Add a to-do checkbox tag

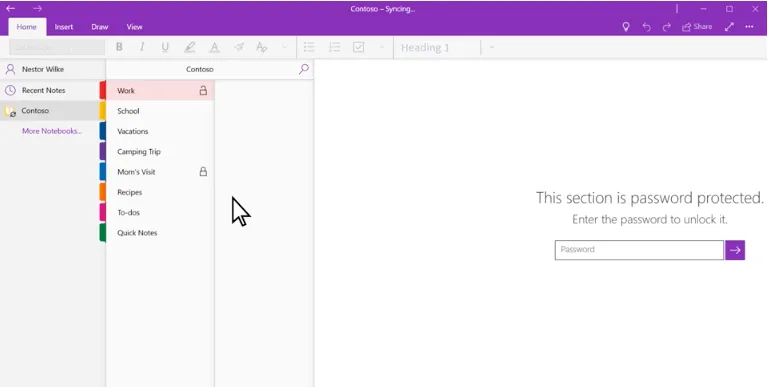tap(359, 47)
